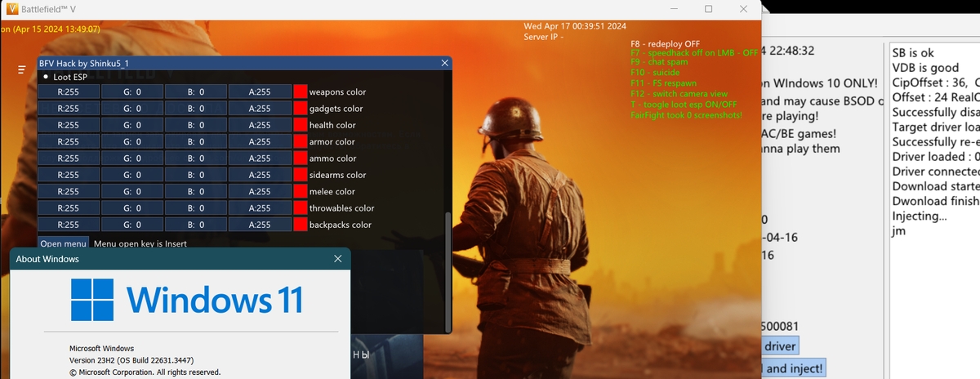Click the A:255 field for ammo color
This screenshot has height=379, width=980.
click(x=260, y=158)
